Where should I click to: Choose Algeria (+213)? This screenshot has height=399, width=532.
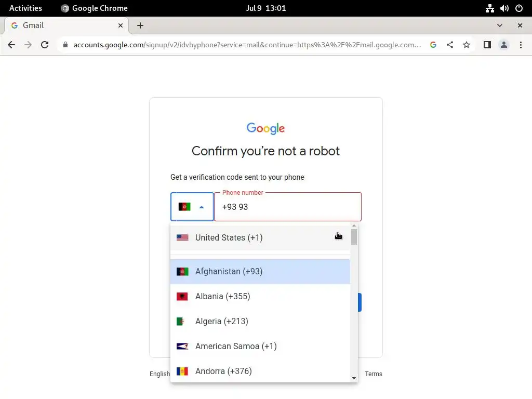(260, 321)
